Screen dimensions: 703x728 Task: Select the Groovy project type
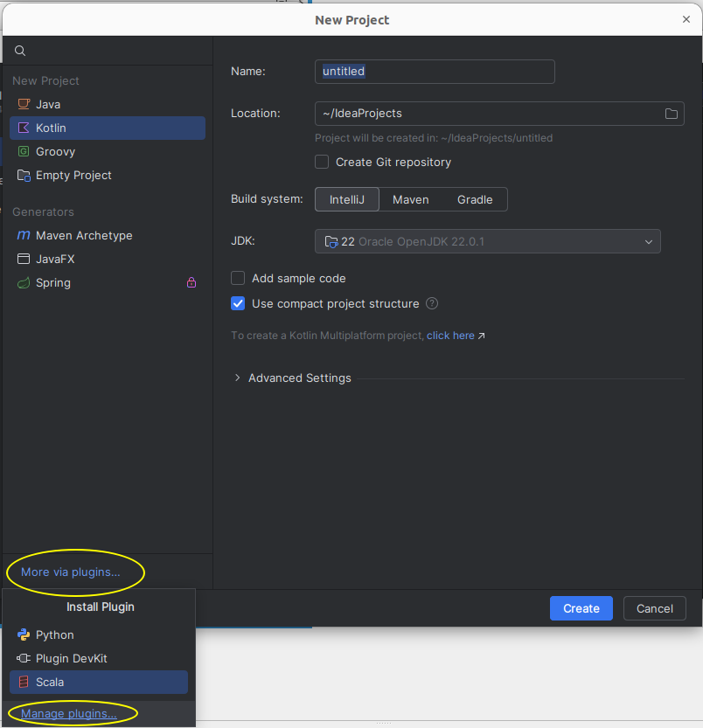point(108,151)
